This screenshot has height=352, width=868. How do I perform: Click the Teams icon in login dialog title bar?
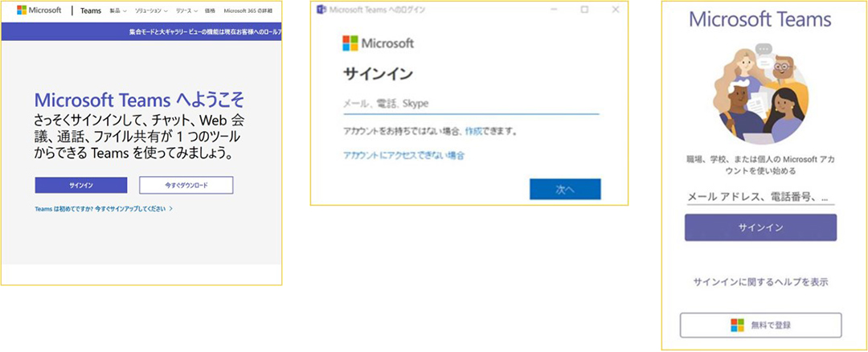tap(321, 10)
